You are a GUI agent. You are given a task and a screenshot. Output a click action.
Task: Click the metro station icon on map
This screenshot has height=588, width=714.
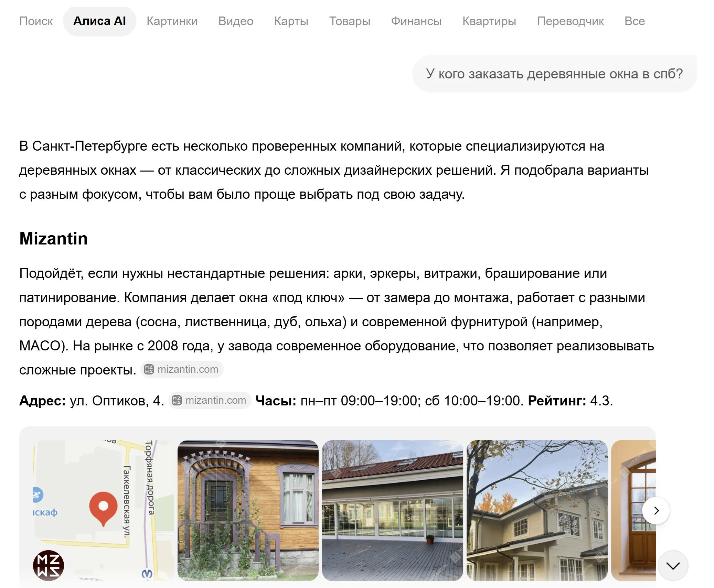[x=147, y=574]
